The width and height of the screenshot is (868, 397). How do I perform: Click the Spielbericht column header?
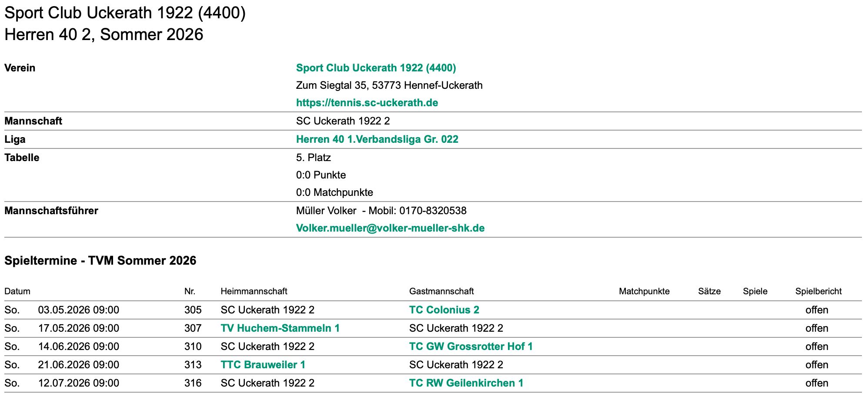click(x=818, y=291)
